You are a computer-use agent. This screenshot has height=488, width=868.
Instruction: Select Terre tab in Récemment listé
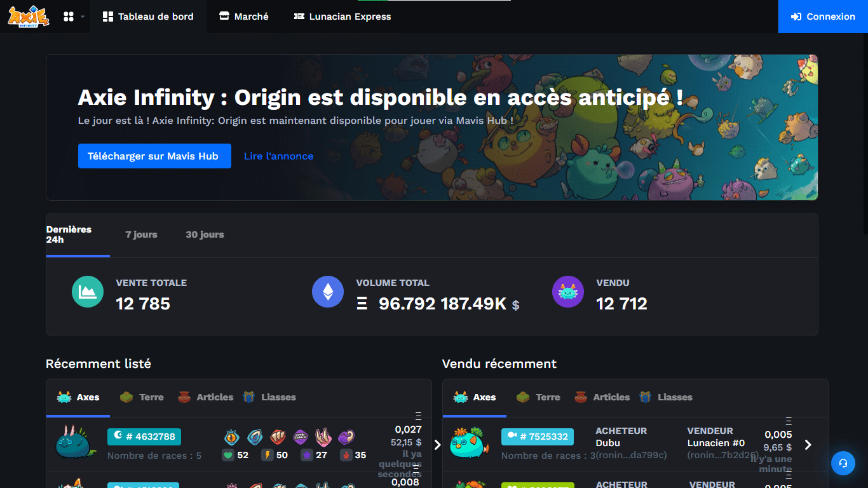(142, 397)
